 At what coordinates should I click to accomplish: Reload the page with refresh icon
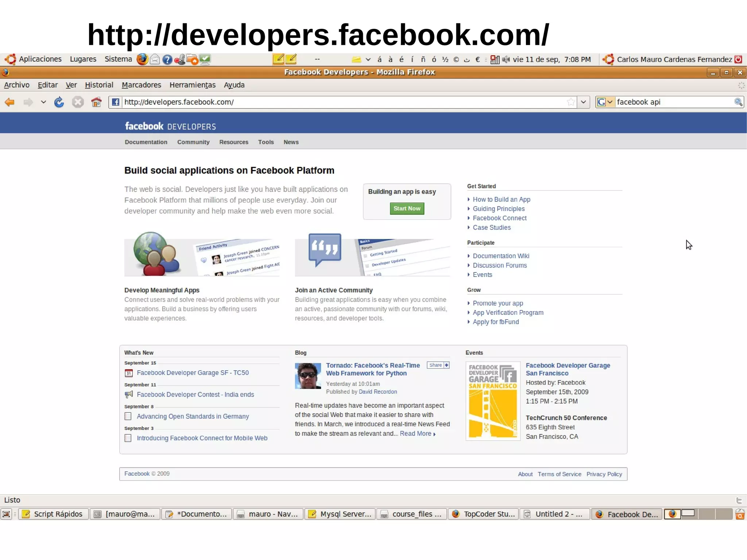point(59,102)
